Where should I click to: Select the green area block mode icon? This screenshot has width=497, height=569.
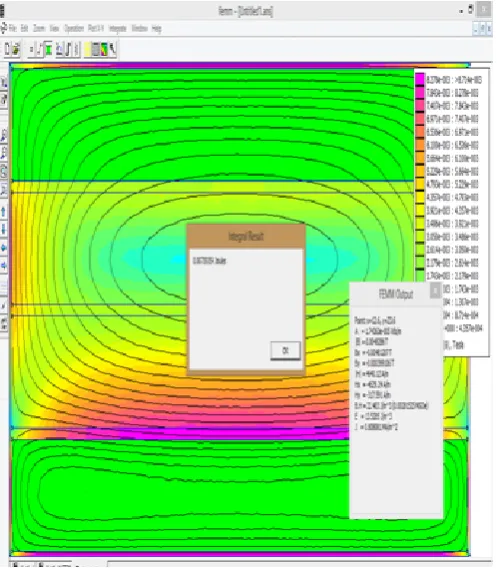(x=49, y=49)
